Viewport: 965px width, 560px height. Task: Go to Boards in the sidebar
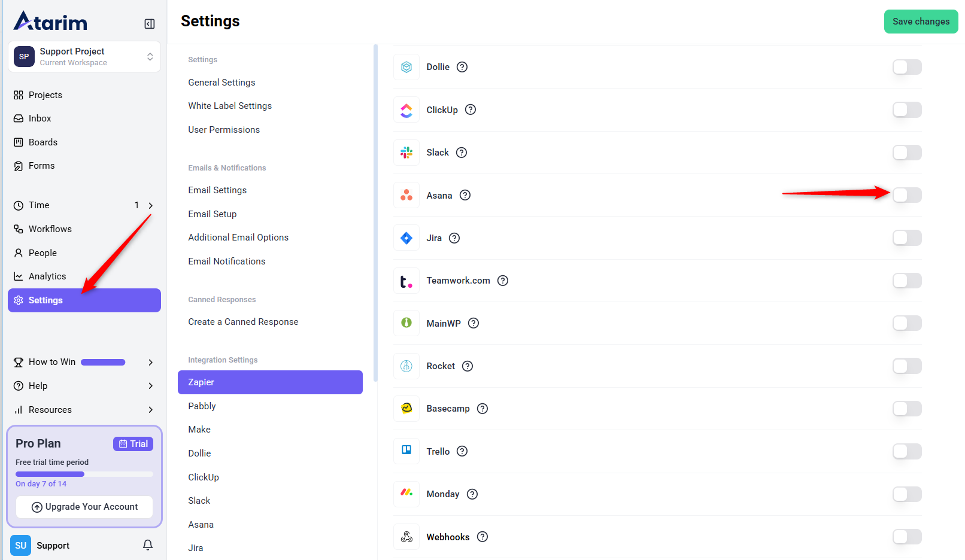point(43,142)
